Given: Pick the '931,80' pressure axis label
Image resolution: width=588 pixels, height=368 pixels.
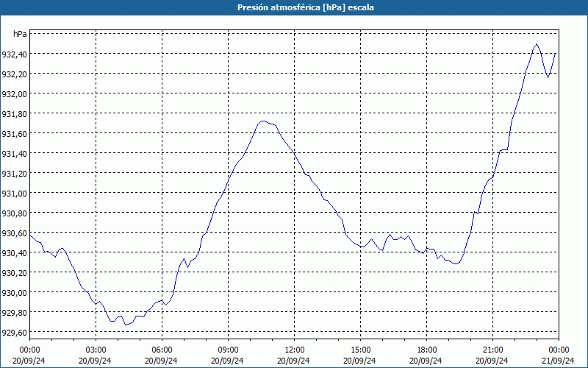Looking at the screenshot, I should (14, 114).
